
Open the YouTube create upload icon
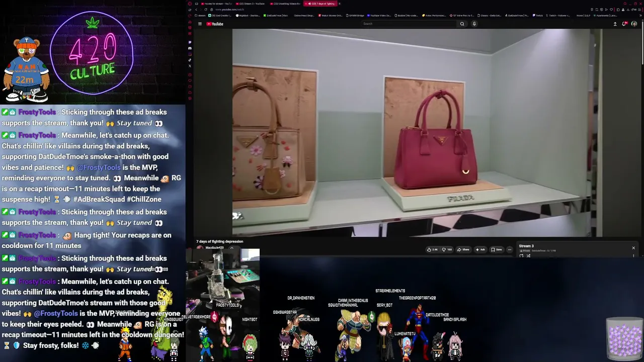click(615, 24)
